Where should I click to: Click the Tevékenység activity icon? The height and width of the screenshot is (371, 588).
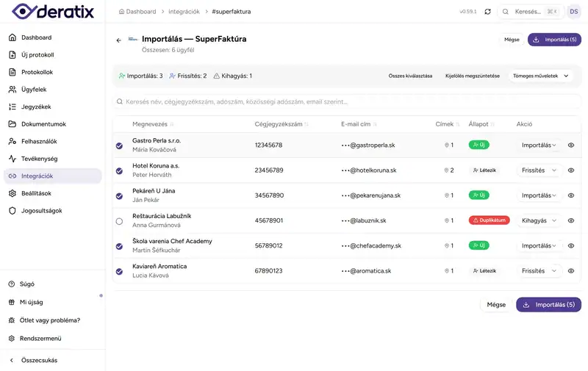coord(12,159)
